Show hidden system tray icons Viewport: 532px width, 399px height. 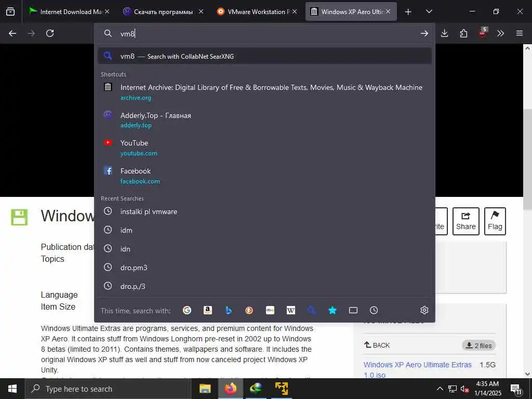coord(440,389)
